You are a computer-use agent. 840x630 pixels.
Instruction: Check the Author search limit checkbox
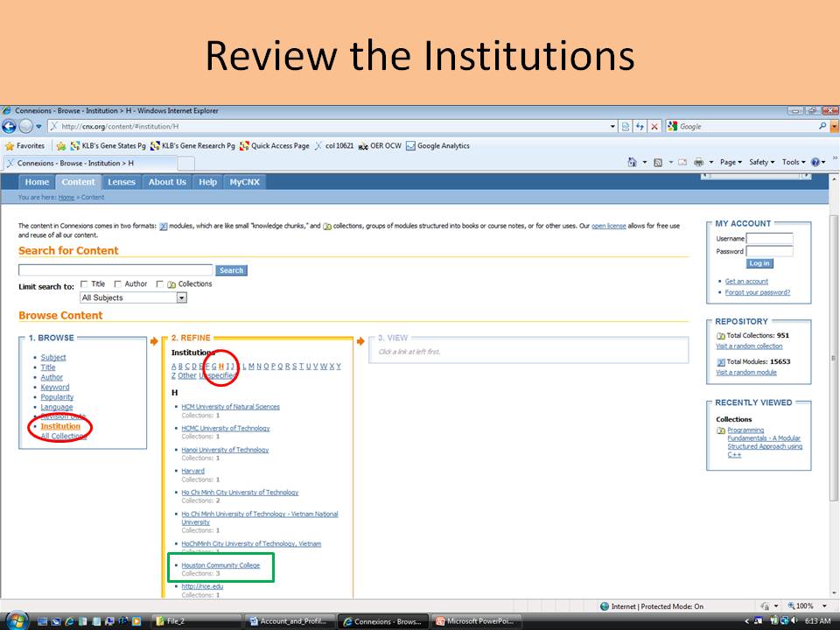(x=118, y=283)
